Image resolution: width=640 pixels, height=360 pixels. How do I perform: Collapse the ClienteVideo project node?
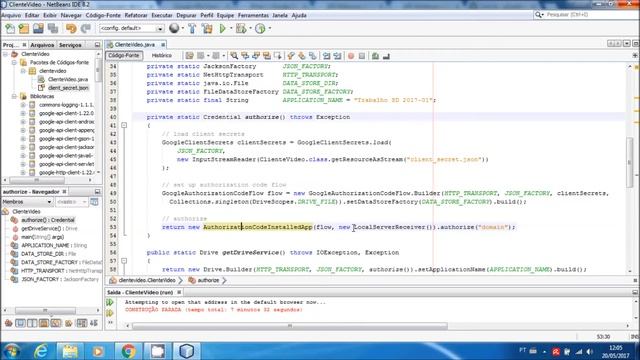pos(6,54)
